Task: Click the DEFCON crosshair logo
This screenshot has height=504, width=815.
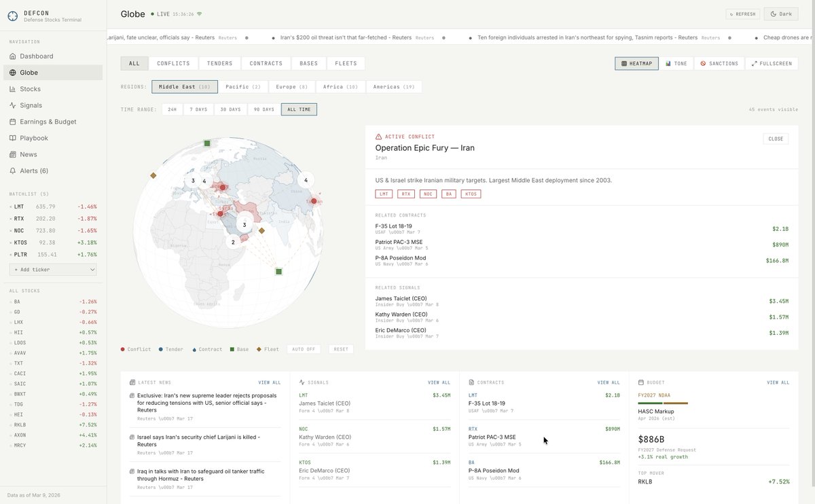Action: (x=14, y=16)
